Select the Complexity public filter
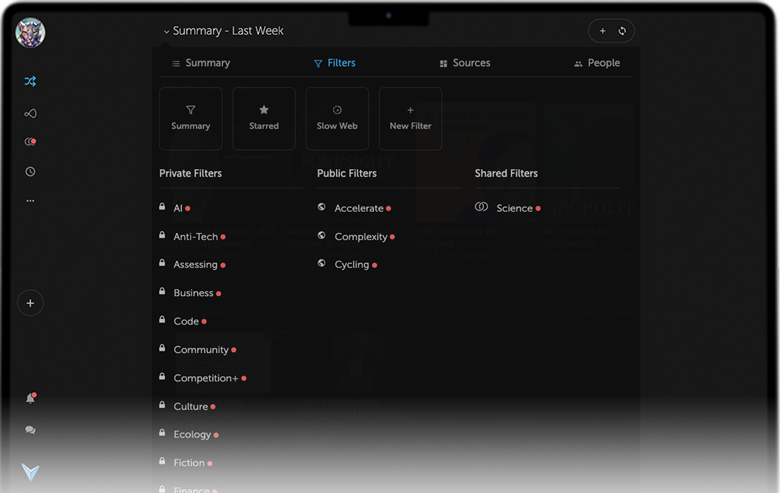 [x=360, y=237]
